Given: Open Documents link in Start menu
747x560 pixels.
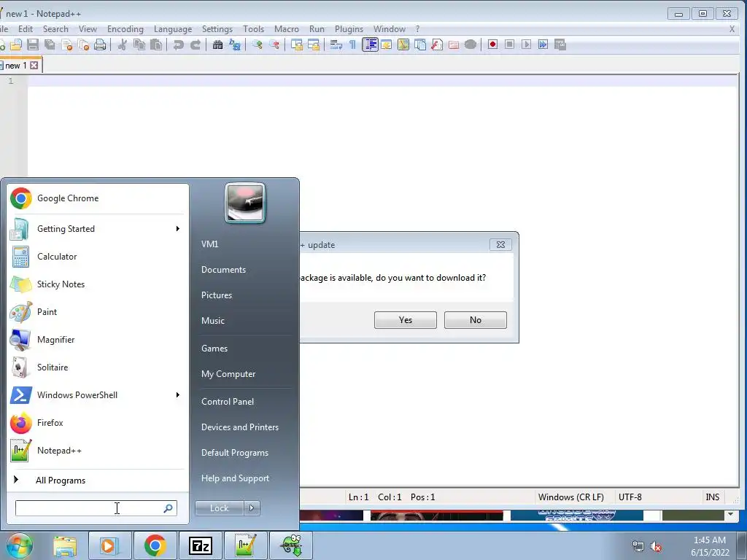Looking at the screenshot, I should (x=223, y=270).
